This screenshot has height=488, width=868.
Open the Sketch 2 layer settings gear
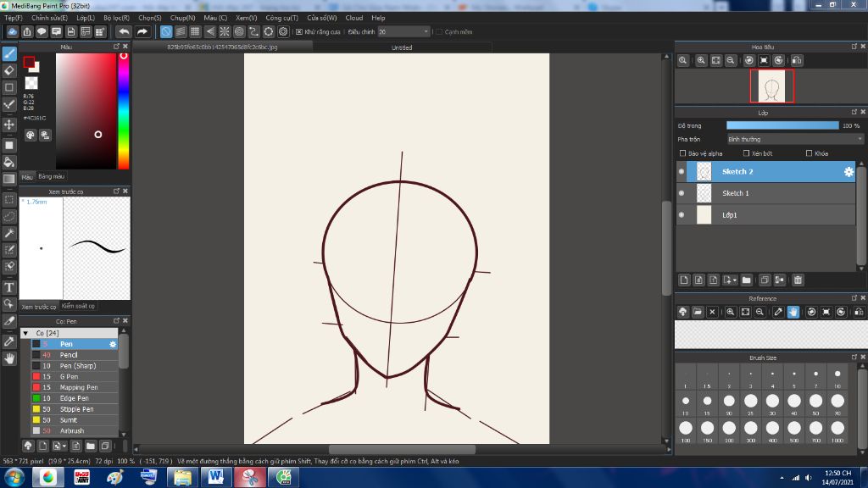click(x=849, y=171)
